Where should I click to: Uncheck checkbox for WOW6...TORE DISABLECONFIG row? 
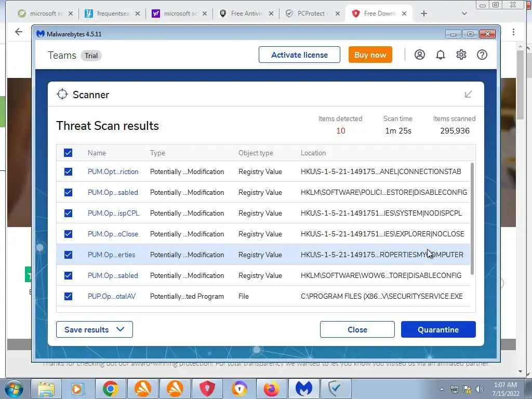click(x=68, y=275)
